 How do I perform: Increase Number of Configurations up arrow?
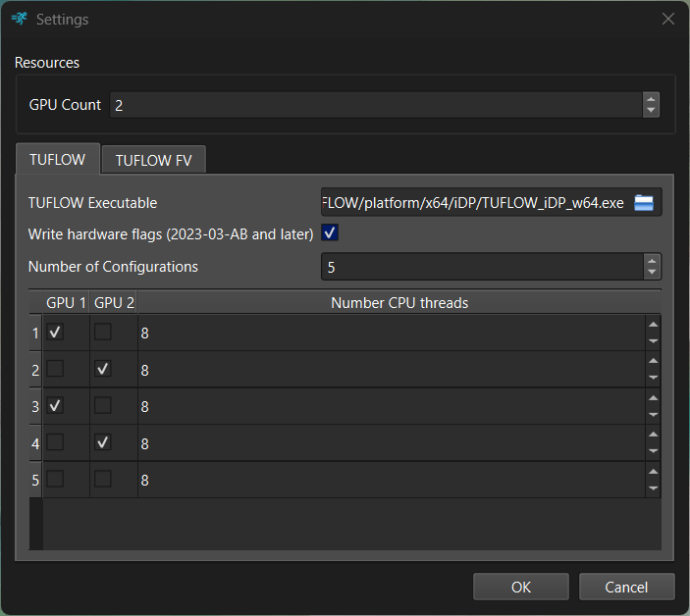tap(652, 261)
